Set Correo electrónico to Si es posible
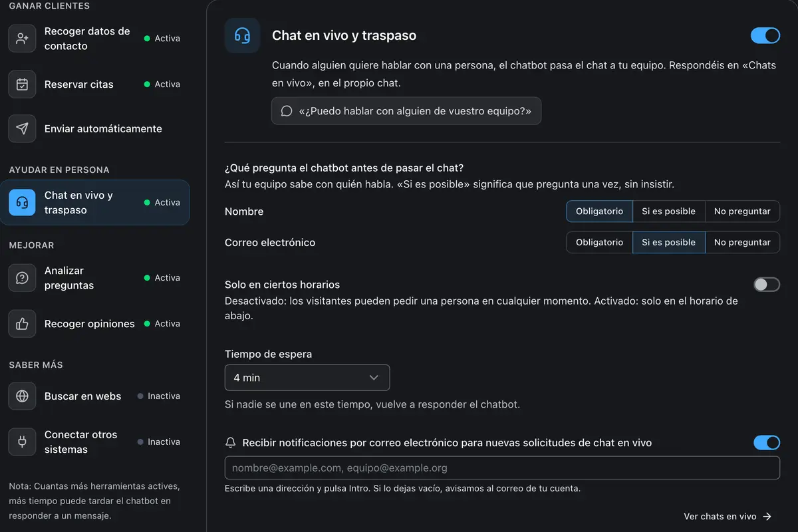The height and width of the screenshot is (532, 798). 668,243
